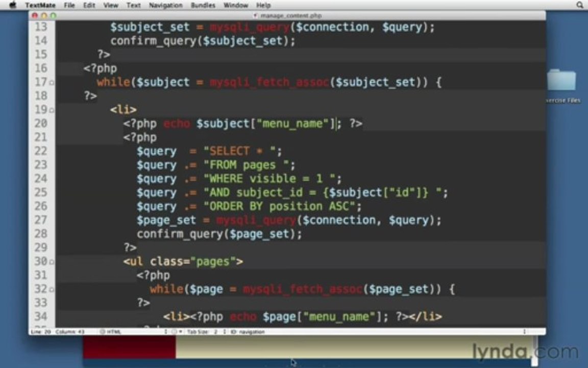
Task: Open the Tab Size selector
Action: (x=206, y=332)
